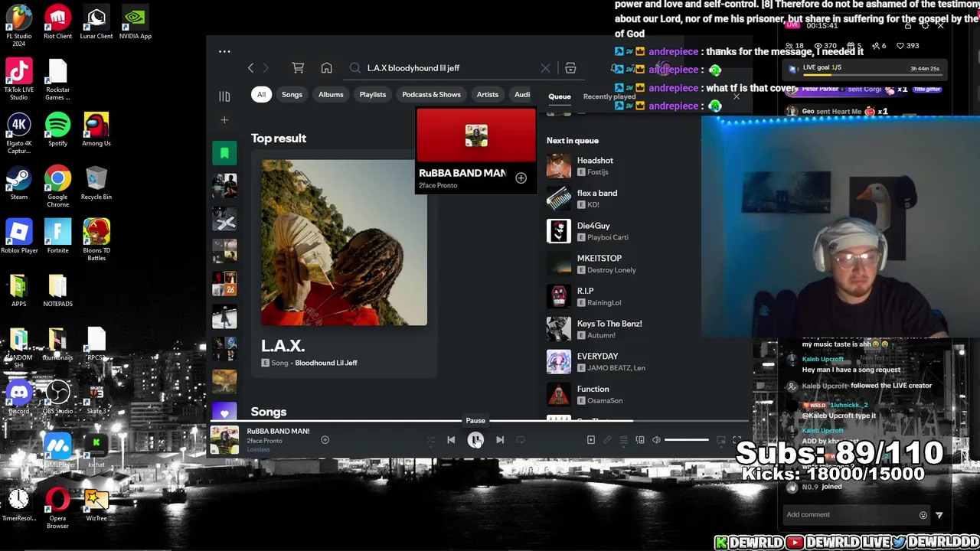Open the Connect to a device icon
Screen dimensions: 980x551
(640, 440)
